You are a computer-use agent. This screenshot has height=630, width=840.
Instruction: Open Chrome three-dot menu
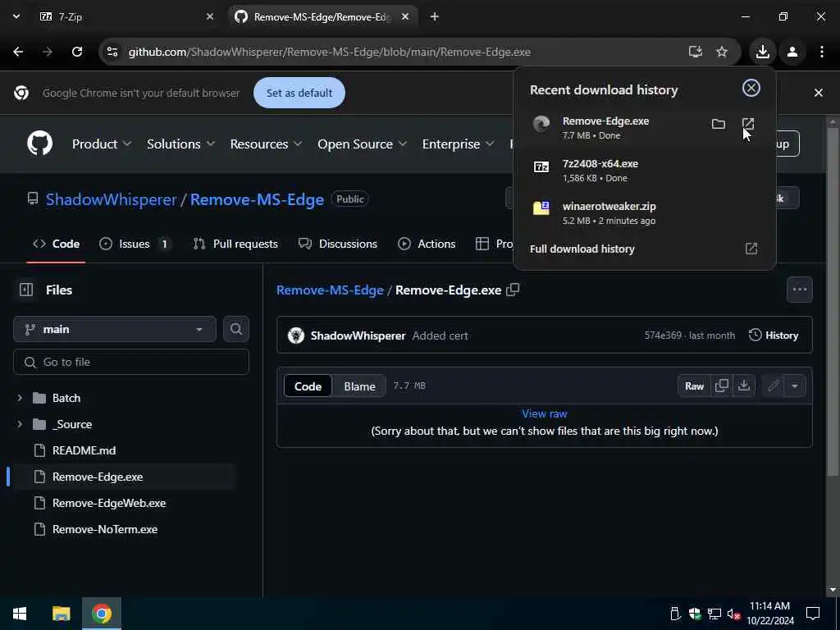click(822, 52)
